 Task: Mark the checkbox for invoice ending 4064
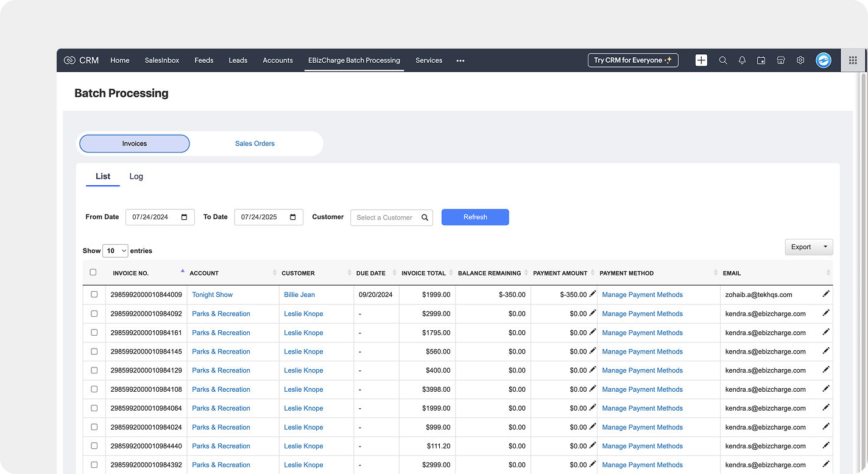pyautogui.click(x=94, y=408)
